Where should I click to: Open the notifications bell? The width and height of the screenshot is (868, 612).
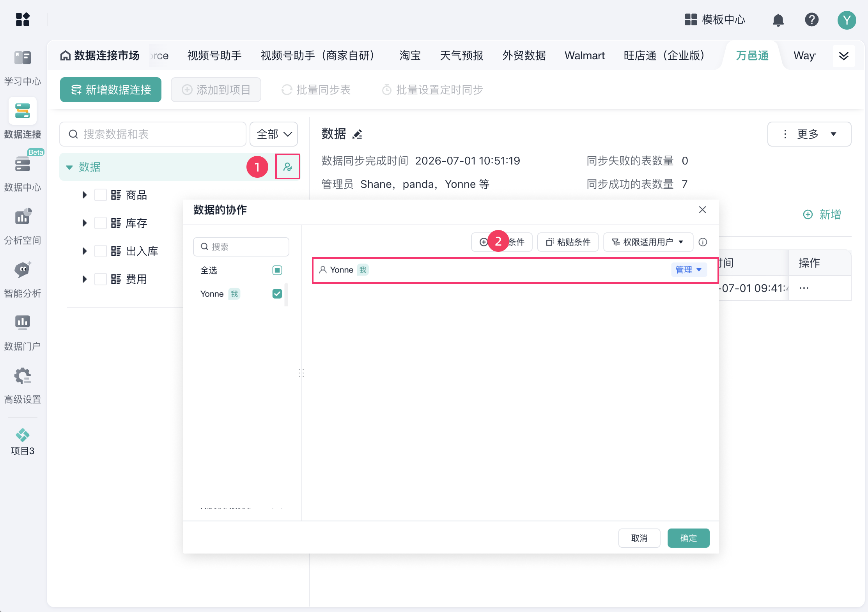click(778, 19)
